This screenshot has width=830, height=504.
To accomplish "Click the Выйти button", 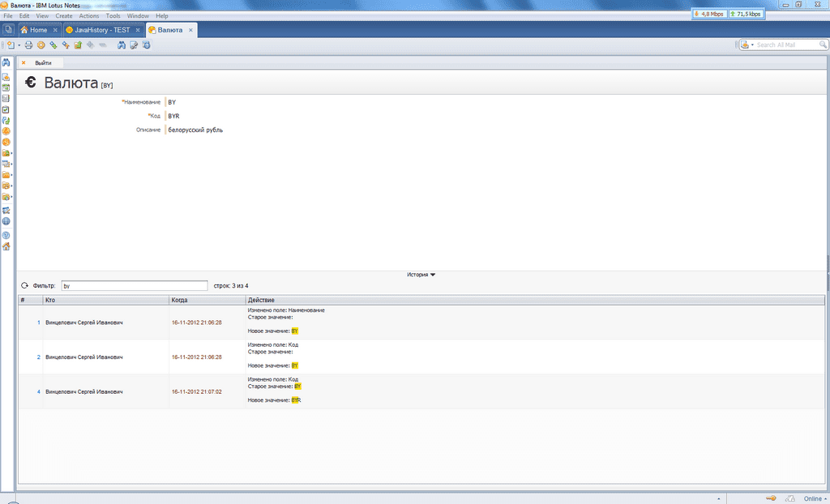I will coord(43,62).
